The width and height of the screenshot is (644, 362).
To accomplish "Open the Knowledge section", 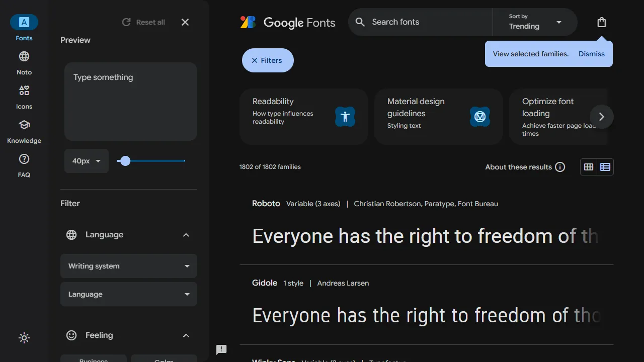I will point(24,131).
